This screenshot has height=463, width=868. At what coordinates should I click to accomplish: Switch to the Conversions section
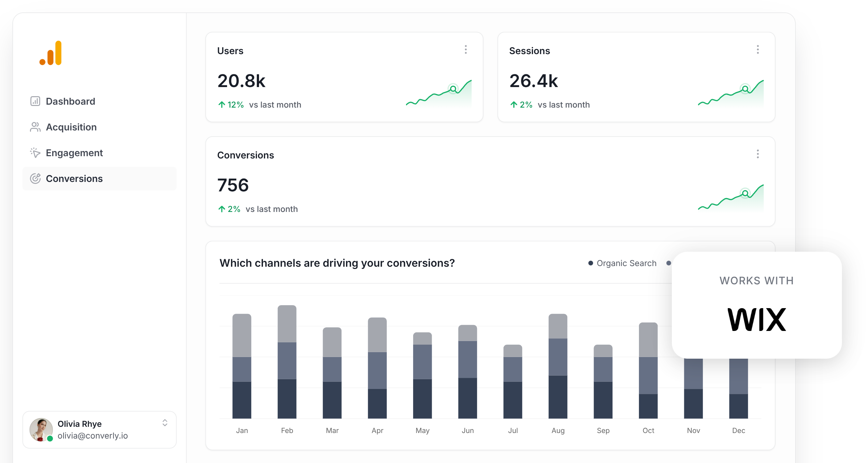[74, 178]
